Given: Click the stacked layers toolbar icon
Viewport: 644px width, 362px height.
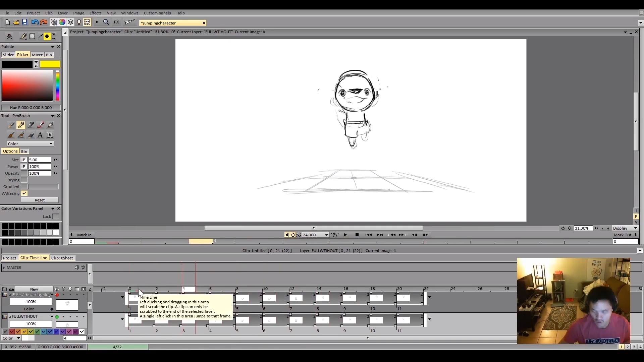Looking at the screenshot, I should coord(70,22).
